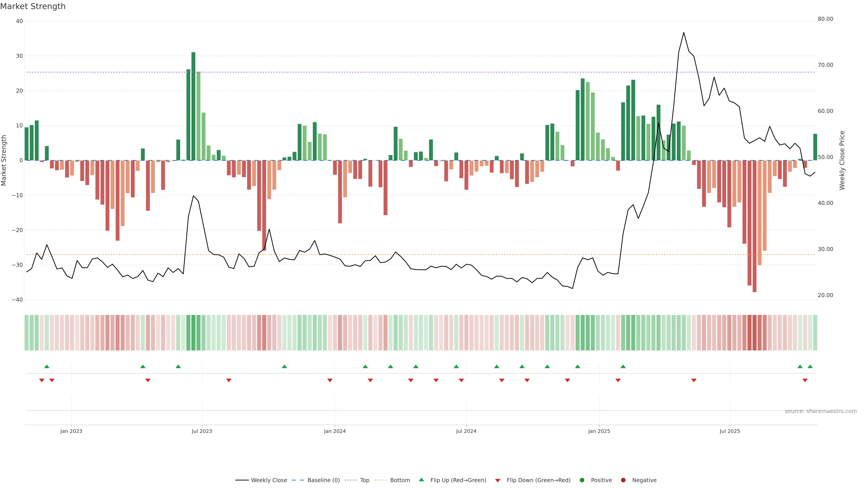The width and height of the screenshot is (868, 488).
Task: Click the last green flip-up marker on right
Action: click(810, 366)
